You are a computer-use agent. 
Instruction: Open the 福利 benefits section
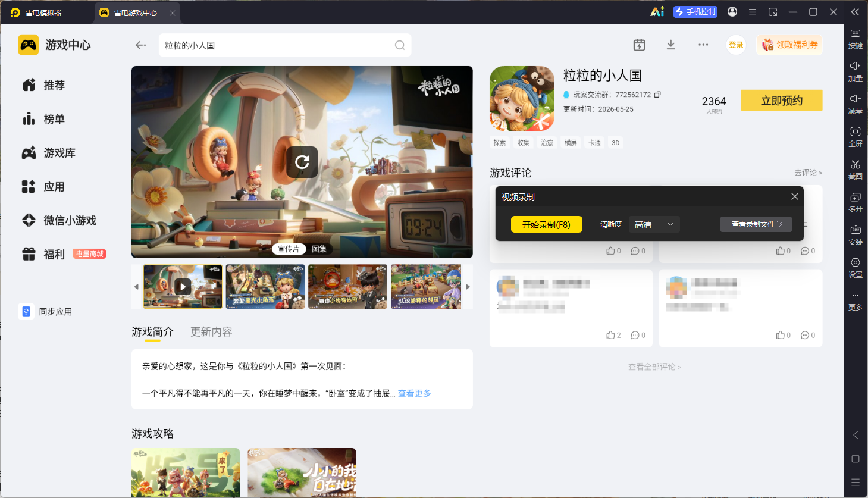point(43,255)
